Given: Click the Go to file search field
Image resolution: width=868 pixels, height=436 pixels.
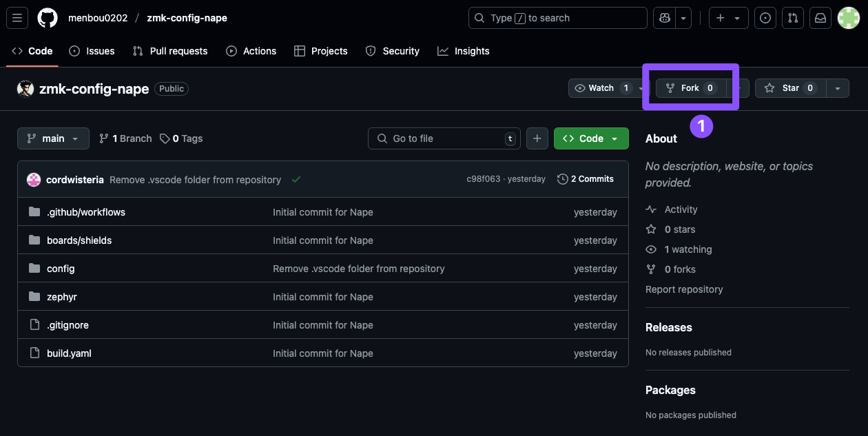Looking at the screenshot, I should tap(444, 138).
